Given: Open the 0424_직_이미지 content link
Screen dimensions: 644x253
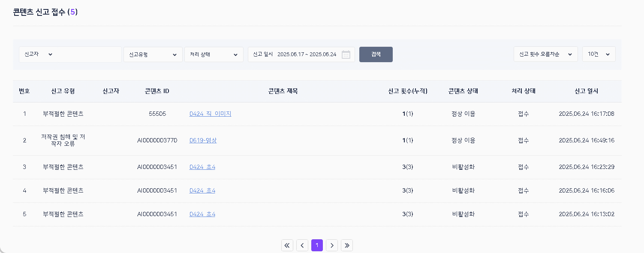Looking at the screenshot, I should click(210, 114).
